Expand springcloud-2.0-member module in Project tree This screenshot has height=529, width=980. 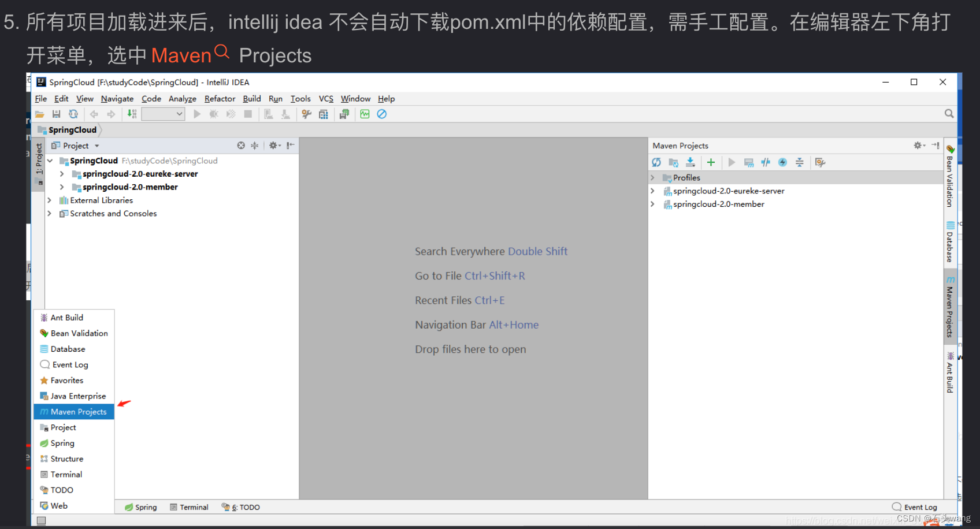[x=62, y=187]
